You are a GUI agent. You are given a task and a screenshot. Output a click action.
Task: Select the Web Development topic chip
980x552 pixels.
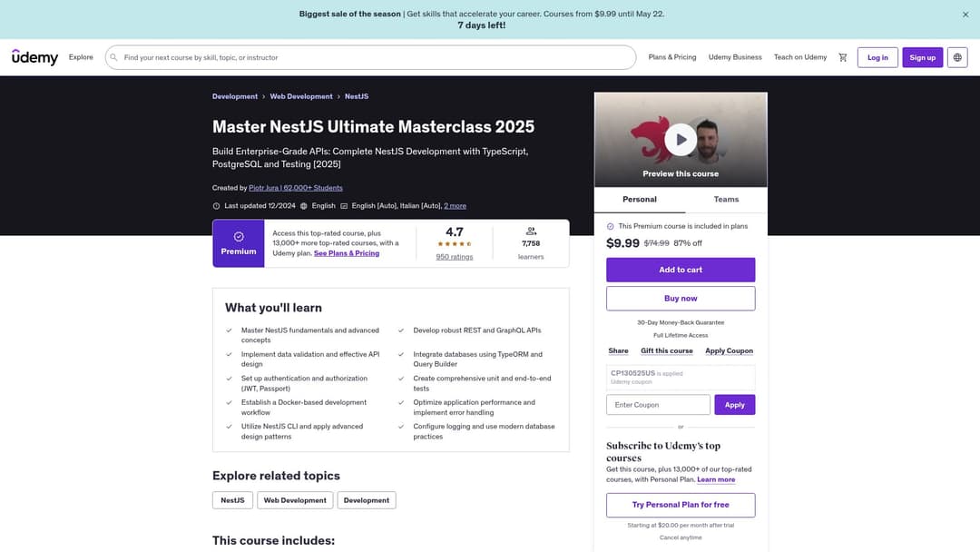[295, 501]
